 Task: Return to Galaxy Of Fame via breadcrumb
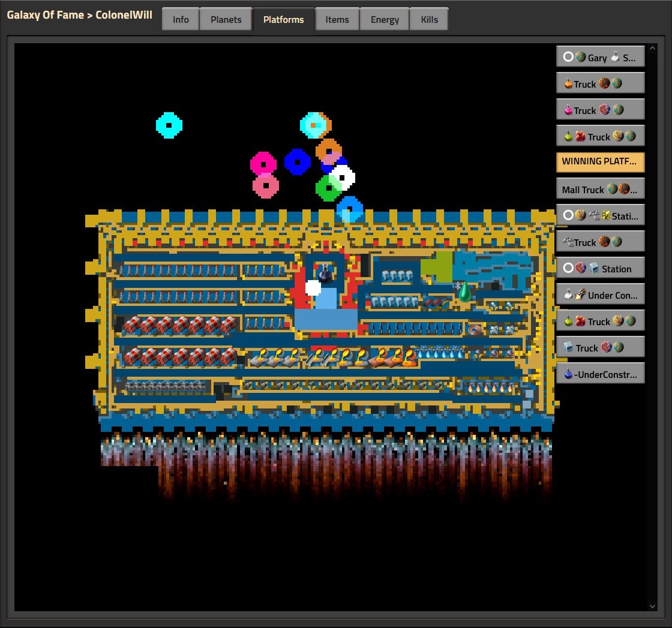46,15
